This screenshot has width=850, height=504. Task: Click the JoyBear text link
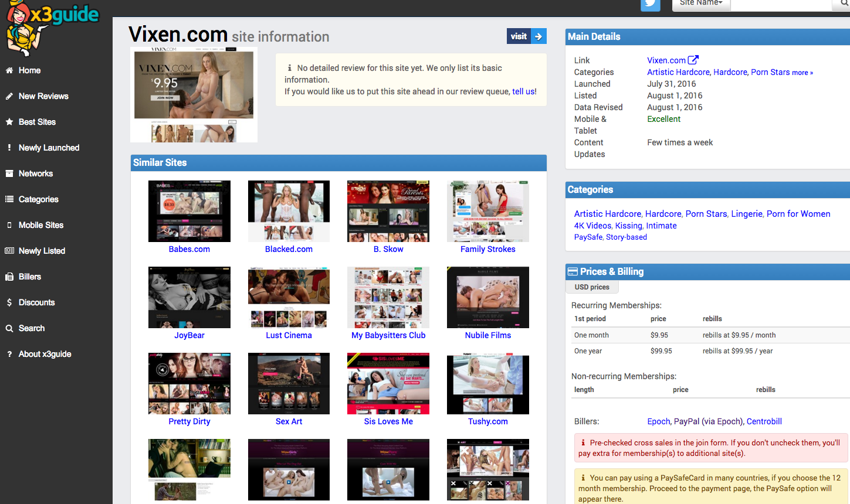tap(189, 335)
